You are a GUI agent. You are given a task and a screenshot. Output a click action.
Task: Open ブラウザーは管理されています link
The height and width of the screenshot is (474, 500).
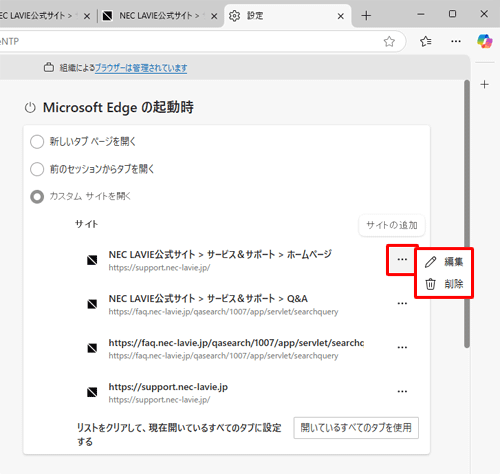coord(141,68)
